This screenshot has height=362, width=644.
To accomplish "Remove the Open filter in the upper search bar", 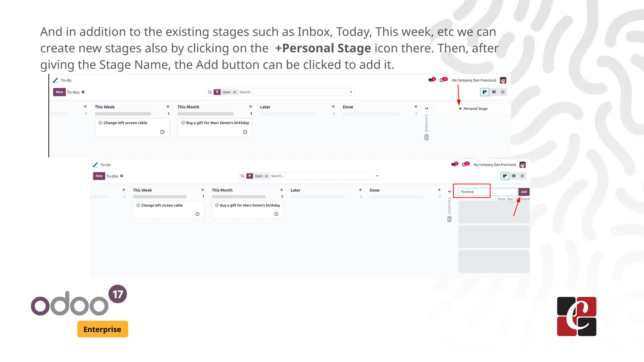I will click(235, 92).
